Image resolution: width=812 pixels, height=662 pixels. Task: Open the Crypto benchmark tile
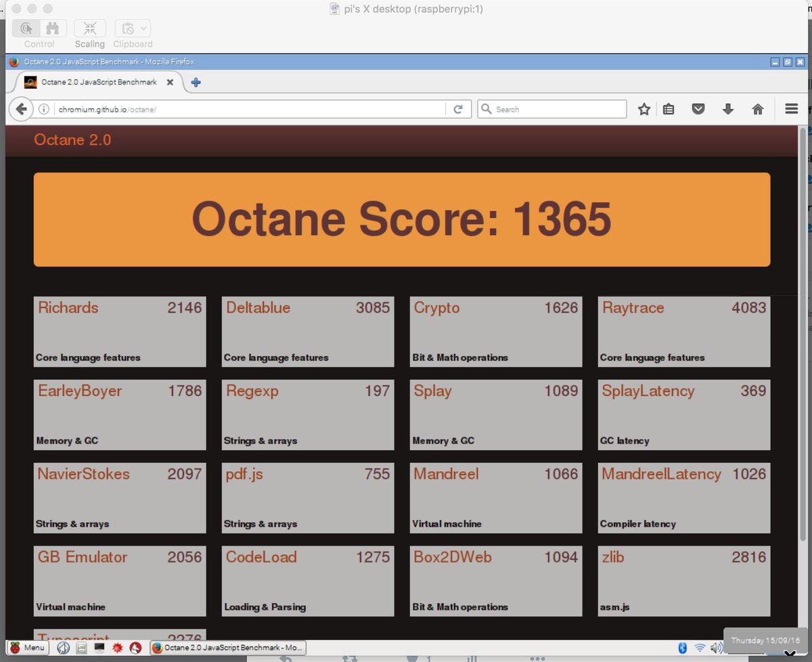[x=496, y=331]
